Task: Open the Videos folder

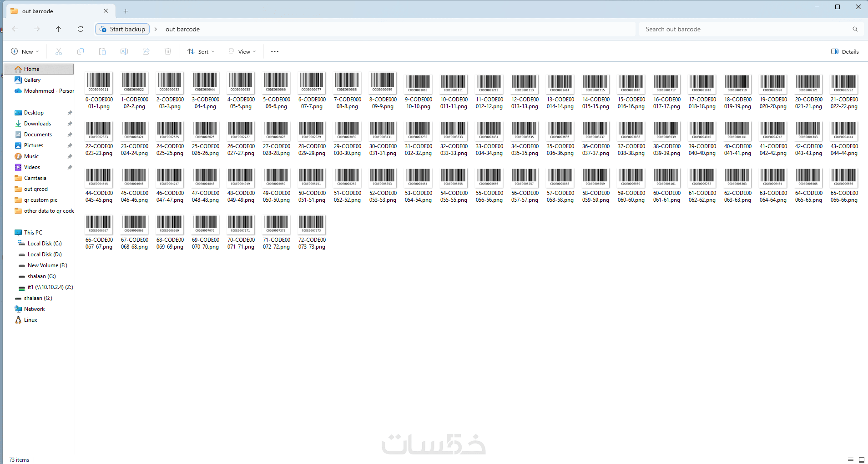Action: (32, 167)
